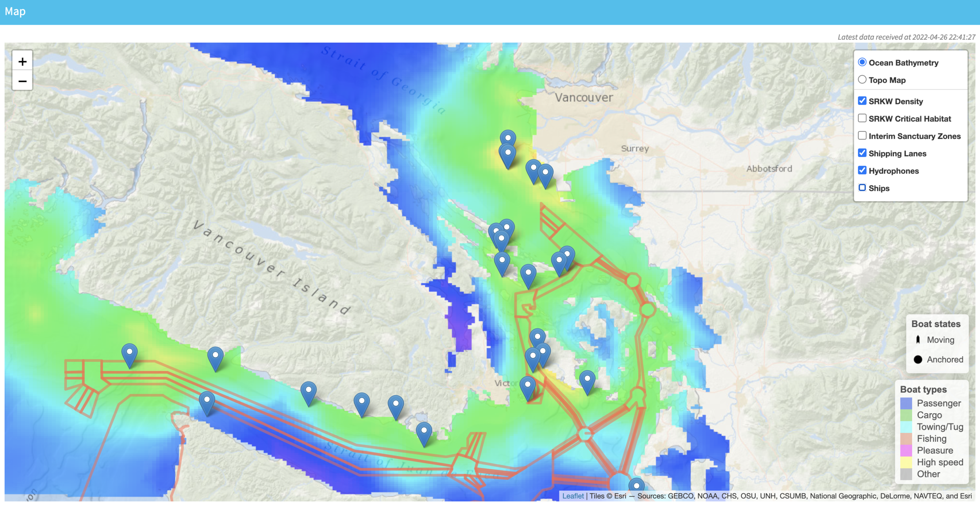This screenshot has width=980, height=506.
Task: Click hydrophone marker directly over Victoria label
Action: pos(528,385)
